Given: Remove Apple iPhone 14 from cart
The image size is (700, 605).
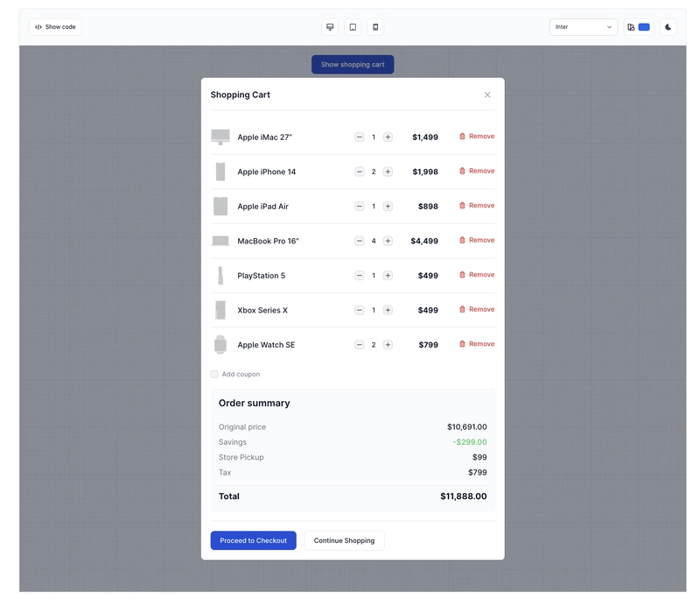Looking at the screenshot, I should 477,171.
